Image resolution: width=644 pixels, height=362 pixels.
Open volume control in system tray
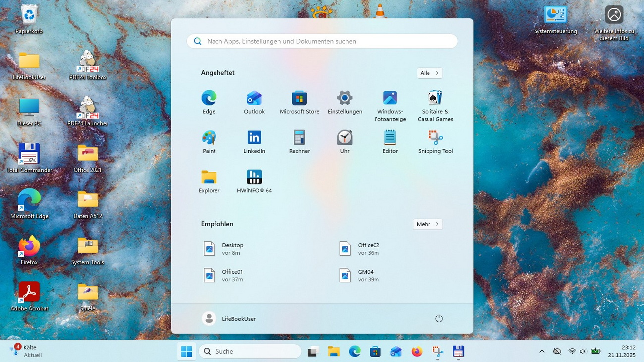[582, 351]
